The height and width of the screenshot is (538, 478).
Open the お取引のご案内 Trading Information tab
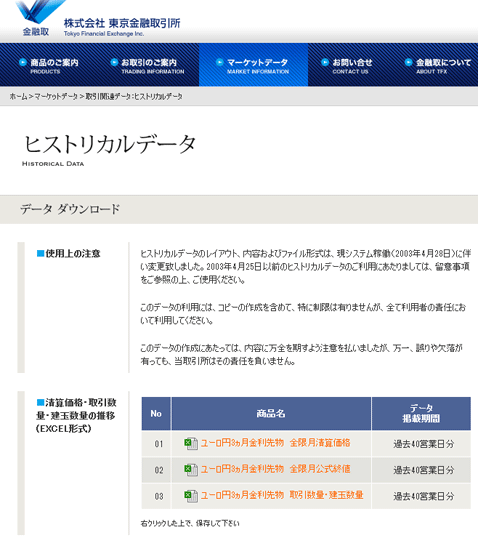(148, 66)
